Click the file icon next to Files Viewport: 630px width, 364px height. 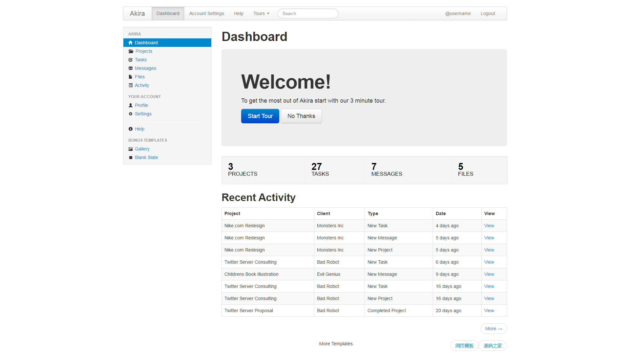tap(131, 77)
